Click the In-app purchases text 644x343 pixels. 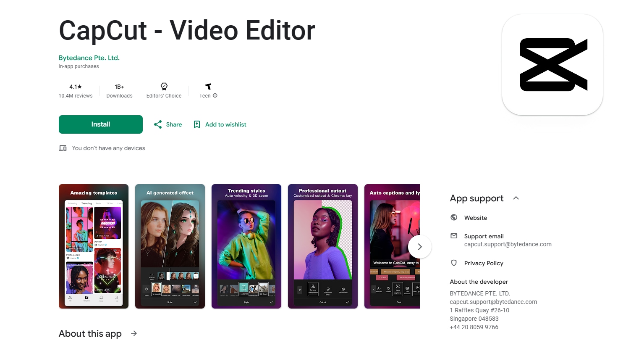coord(79,66)
